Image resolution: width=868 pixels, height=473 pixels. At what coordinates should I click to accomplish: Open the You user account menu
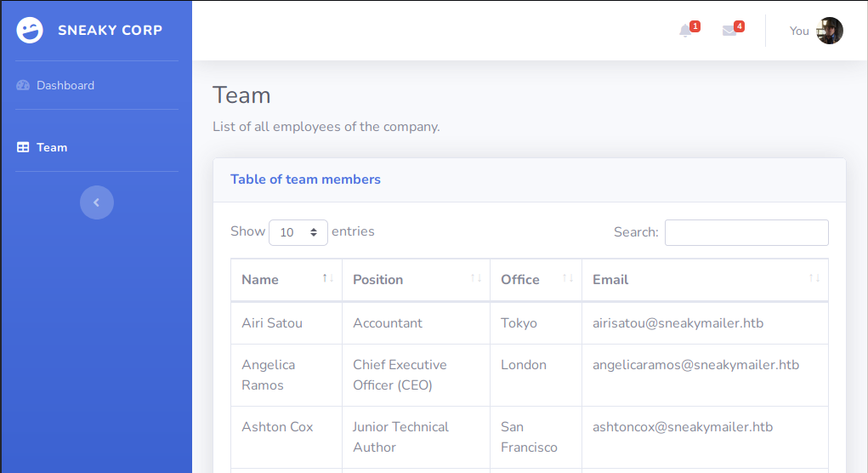(799, 31)
